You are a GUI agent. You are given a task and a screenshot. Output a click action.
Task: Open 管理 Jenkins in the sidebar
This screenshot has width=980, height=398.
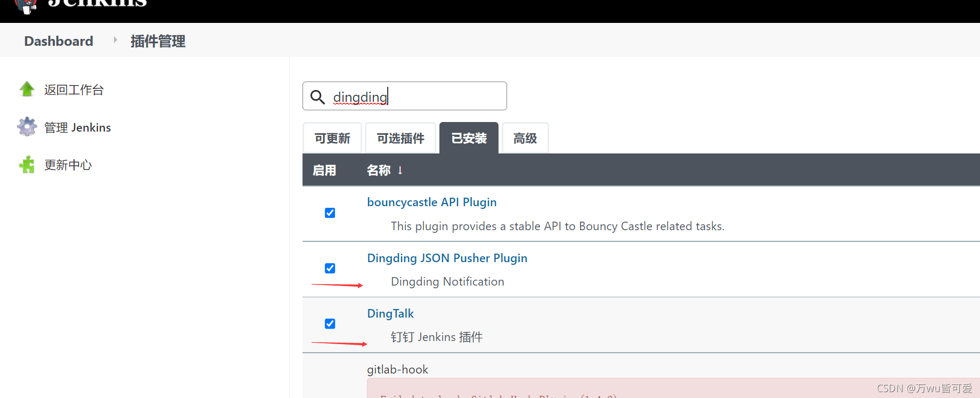tap(78, 127)
